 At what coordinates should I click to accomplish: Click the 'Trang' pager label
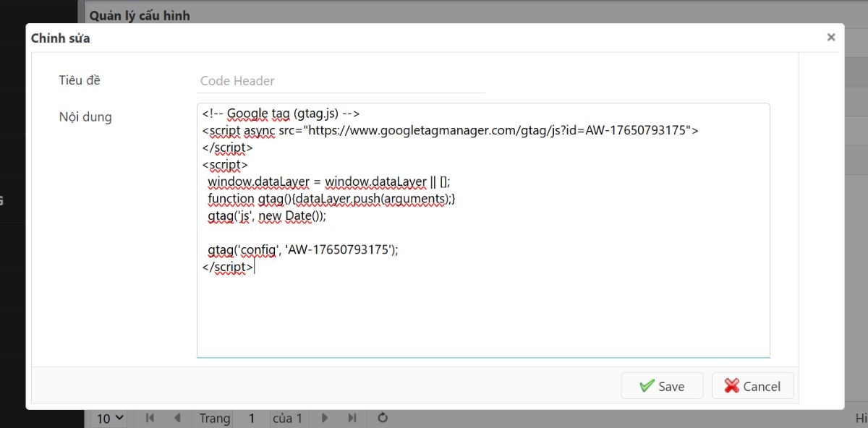(215, 418)
